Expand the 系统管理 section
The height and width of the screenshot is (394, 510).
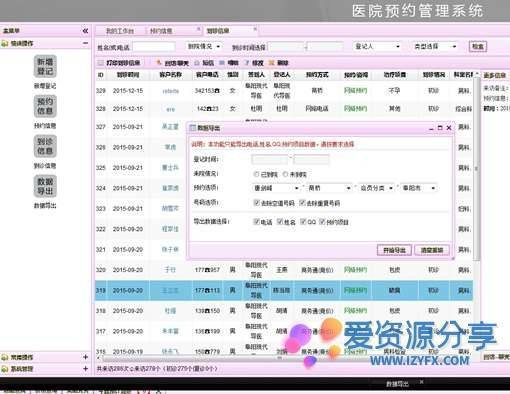[85, 369]
